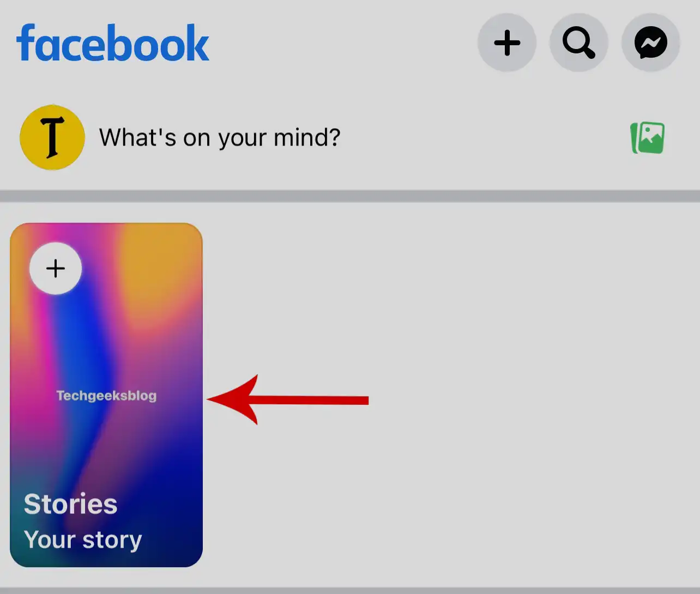Screen dimensions: 700x594
Task: Open search with the magnifying glass
Action: point(578,43)
